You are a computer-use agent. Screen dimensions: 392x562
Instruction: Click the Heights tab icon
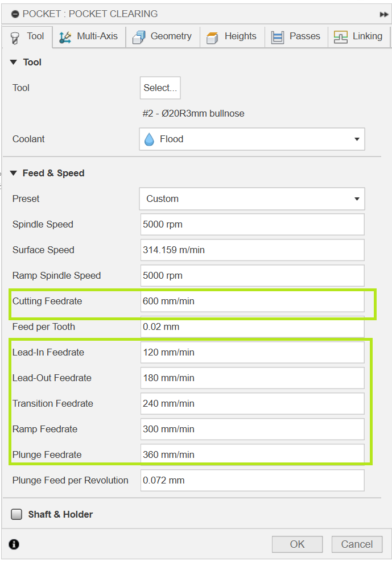coord(212,38)
